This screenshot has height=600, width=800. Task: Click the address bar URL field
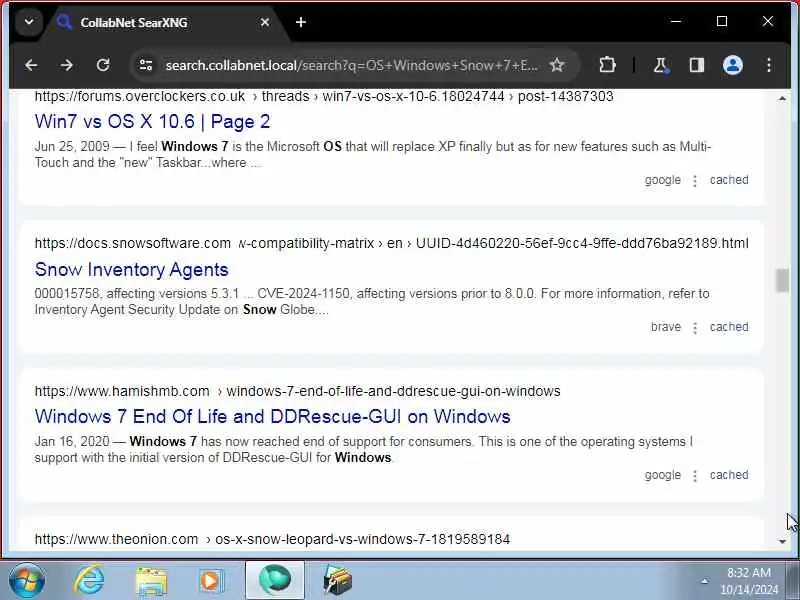(x=352, y=65)
